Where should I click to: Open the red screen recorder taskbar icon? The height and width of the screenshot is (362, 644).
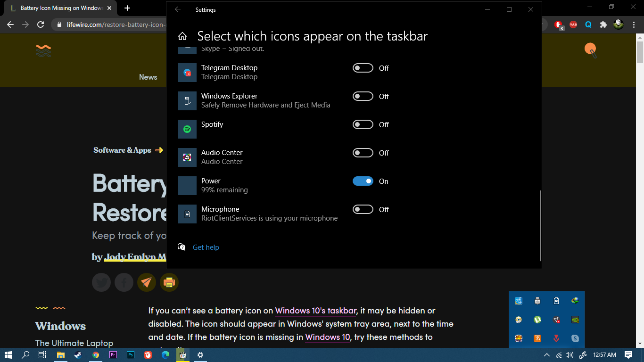coord(148,355)
